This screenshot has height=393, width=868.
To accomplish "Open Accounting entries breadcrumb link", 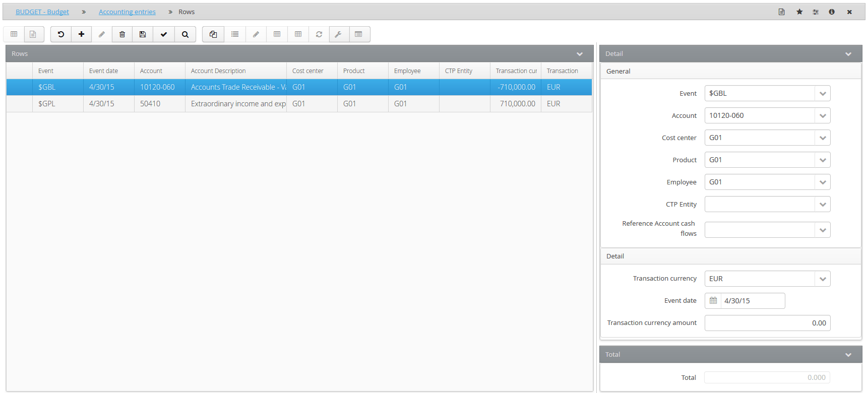I will click(x=127, y=12).
